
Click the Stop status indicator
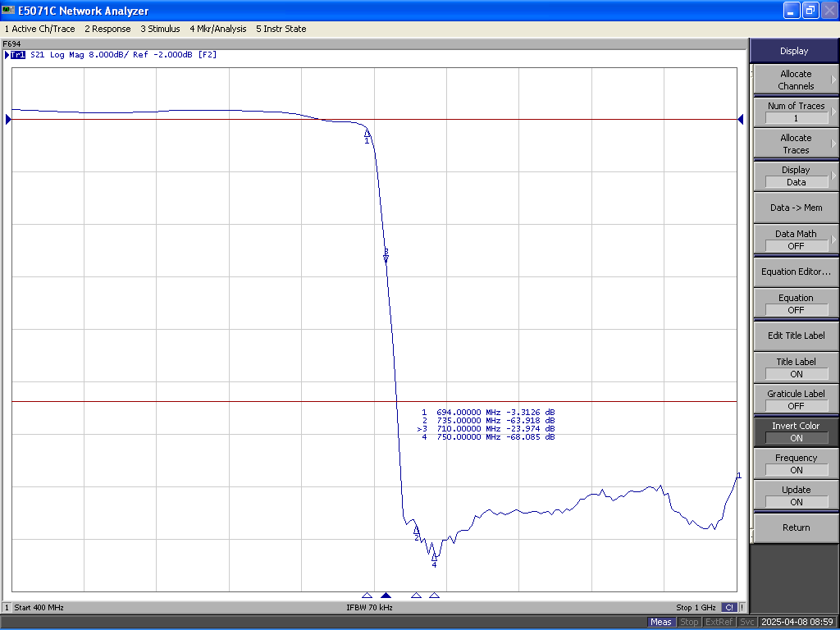[x=689, y=622]
